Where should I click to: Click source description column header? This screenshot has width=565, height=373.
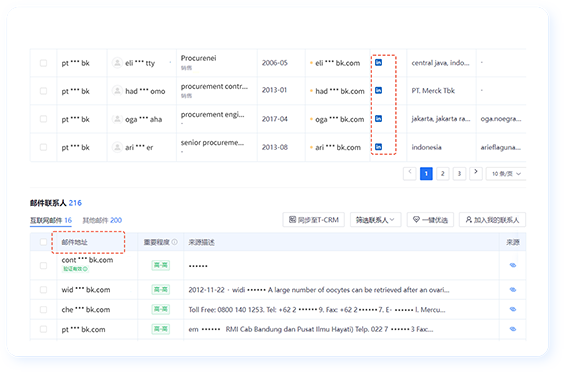201,242
